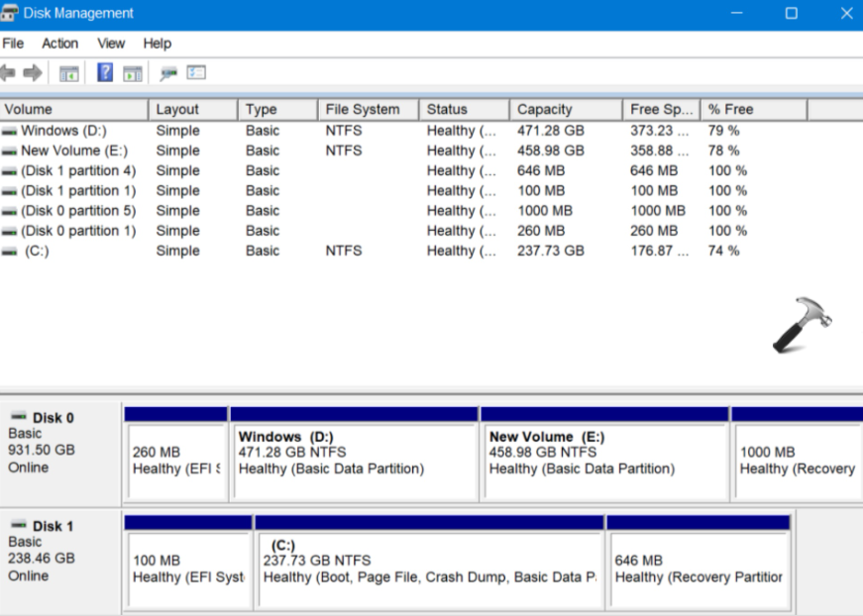The image size is (863, 616).
Task: Open the View menu
Action: point(111,44)
